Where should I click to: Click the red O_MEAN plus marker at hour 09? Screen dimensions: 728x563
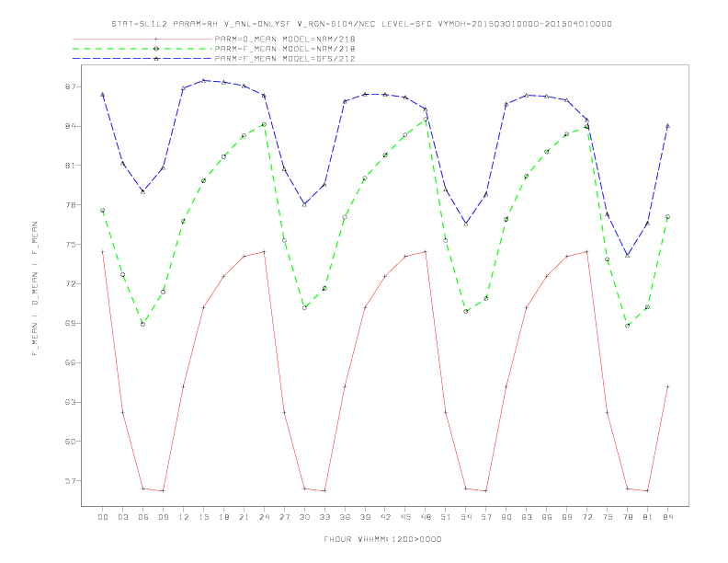pos(163,490)
